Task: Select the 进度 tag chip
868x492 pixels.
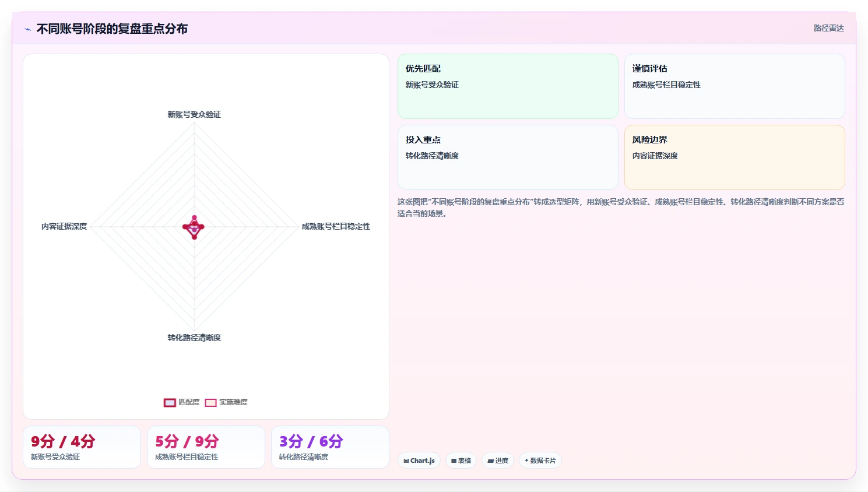Action: (x=498, y=461)
